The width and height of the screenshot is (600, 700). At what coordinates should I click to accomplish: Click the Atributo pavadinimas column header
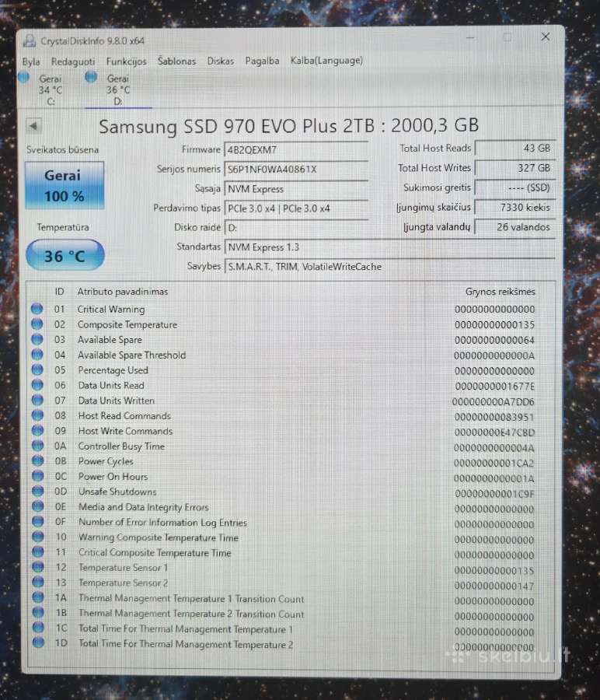pyautogui.click(x=123, y=292)
